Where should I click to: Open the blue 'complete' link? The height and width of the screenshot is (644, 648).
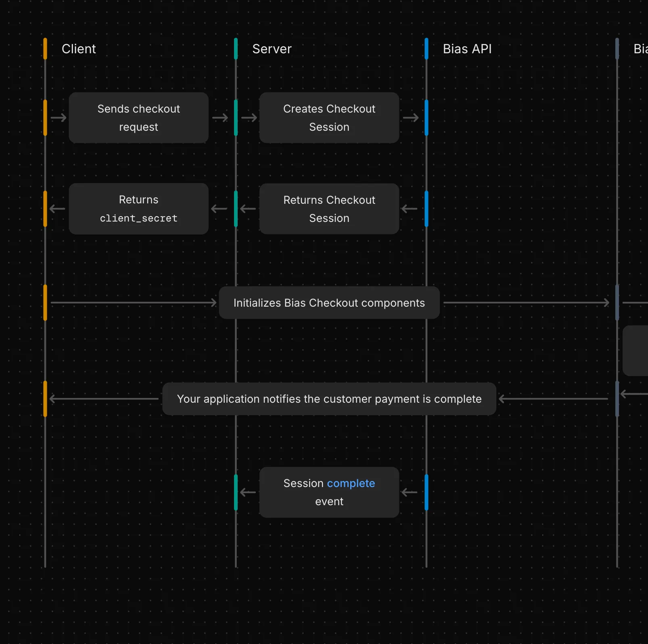351,483
